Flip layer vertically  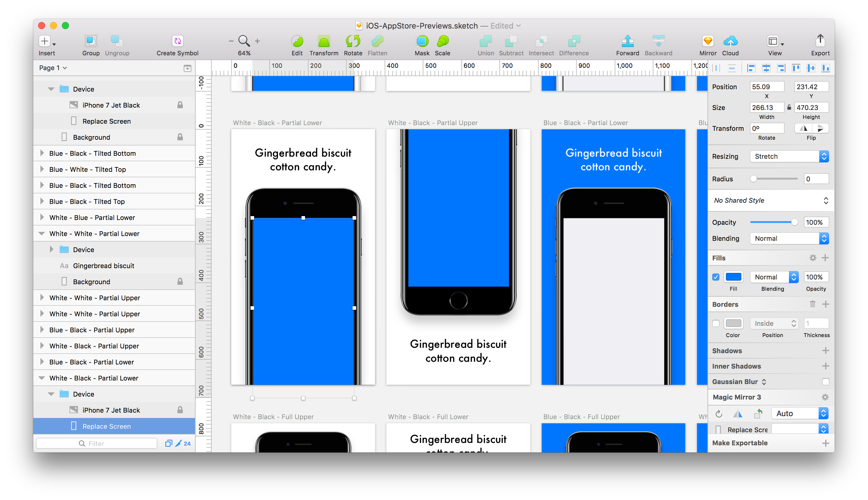820,128
